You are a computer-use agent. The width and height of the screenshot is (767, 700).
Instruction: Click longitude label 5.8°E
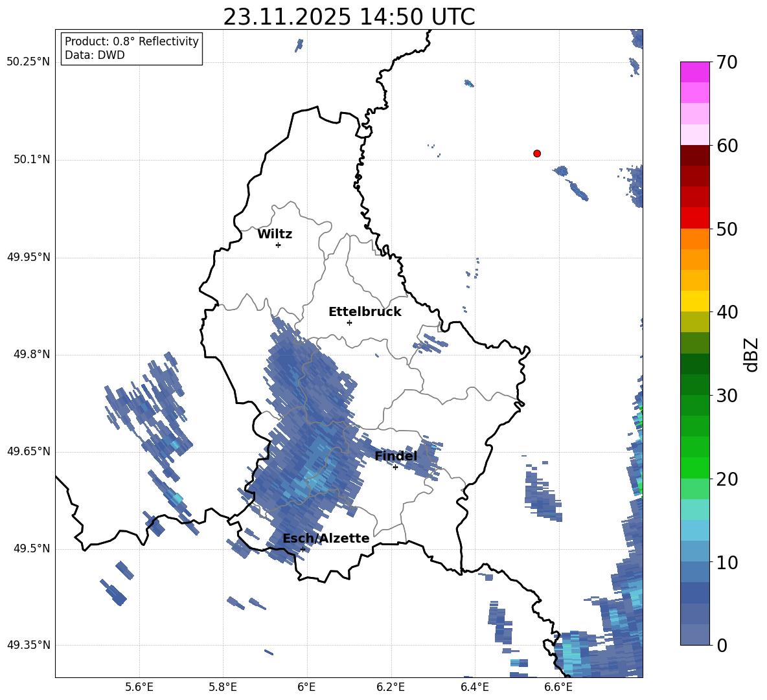coord(223,687)
